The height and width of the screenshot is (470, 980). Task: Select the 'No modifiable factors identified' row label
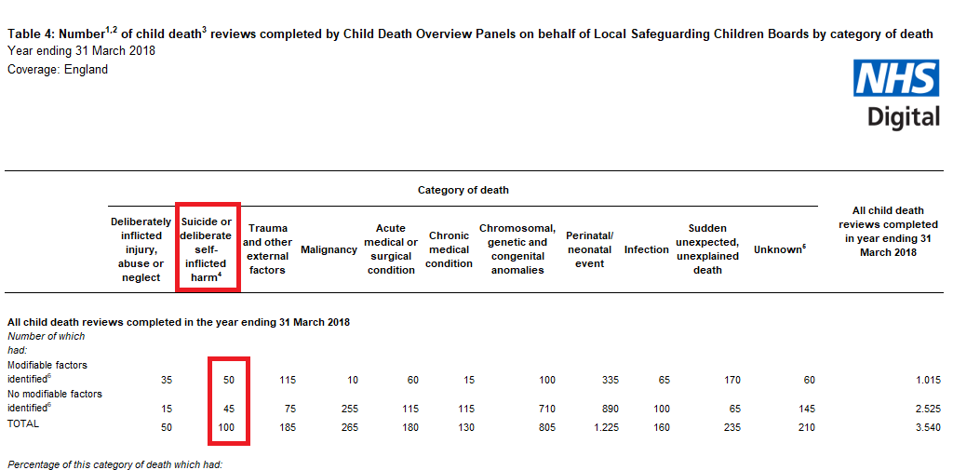(x=55, y=400)
